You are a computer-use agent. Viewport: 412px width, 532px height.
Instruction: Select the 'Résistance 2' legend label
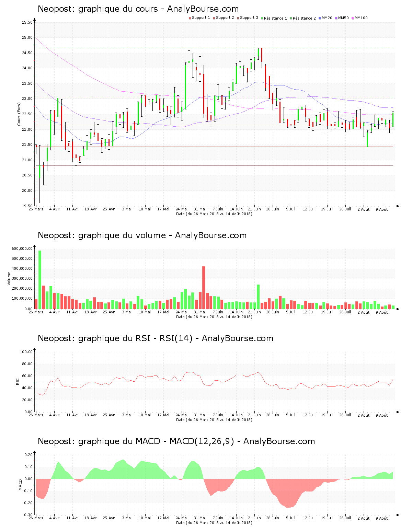coord(304,18)
